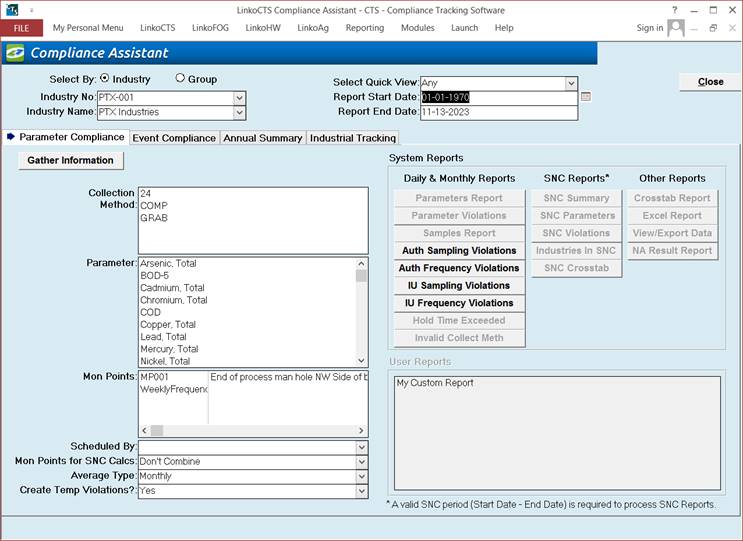Click the View/Export Data button
Image resolution: width=743 pixels, height=541 pixels.
[x=672, y=233]
